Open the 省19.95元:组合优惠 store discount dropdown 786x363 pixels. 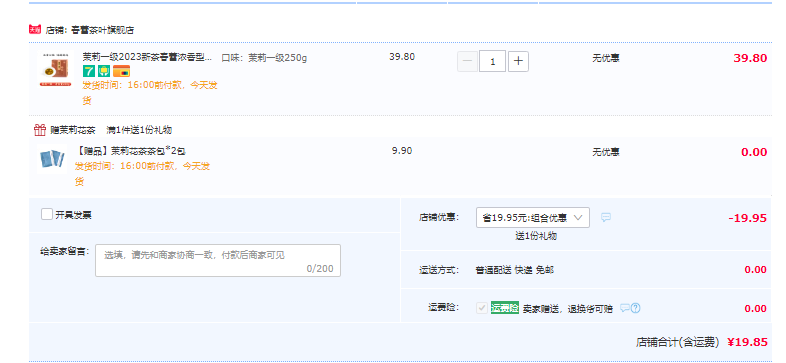pyautogui.click(x=532, y=218)
